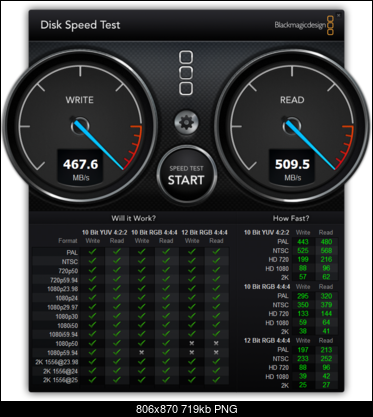Click the 2K 1556@24 12 Bit RGB Read checkmark
Viewport: 373px width, 417px height.
[x=216, y=370]
